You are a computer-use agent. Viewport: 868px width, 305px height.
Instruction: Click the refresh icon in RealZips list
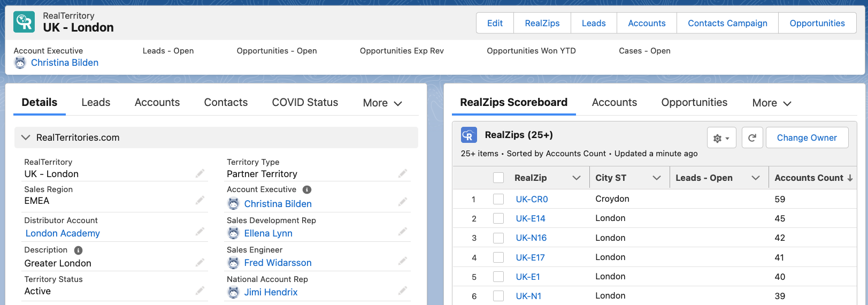(x=752, y=138)
